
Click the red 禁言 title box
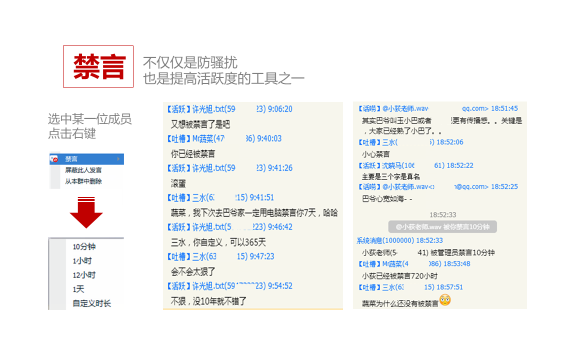tap(99, 67)
